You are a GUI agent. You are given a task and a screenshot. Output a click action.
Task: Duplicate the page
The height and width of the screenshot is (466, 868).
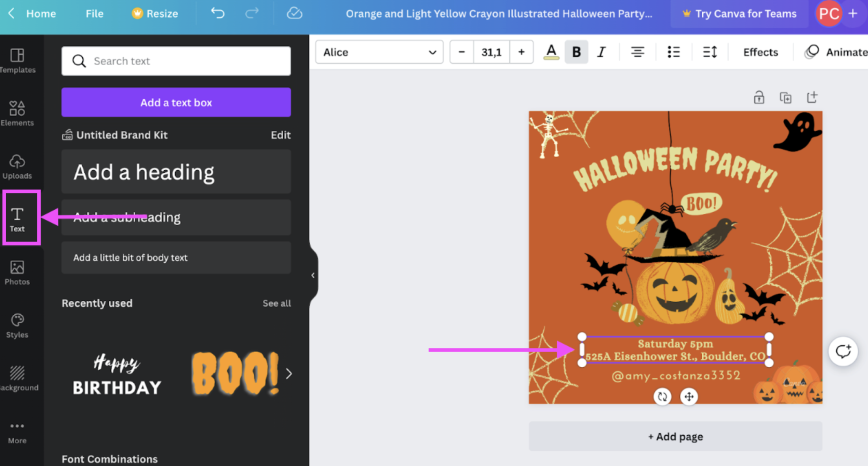tap(786, 98)
